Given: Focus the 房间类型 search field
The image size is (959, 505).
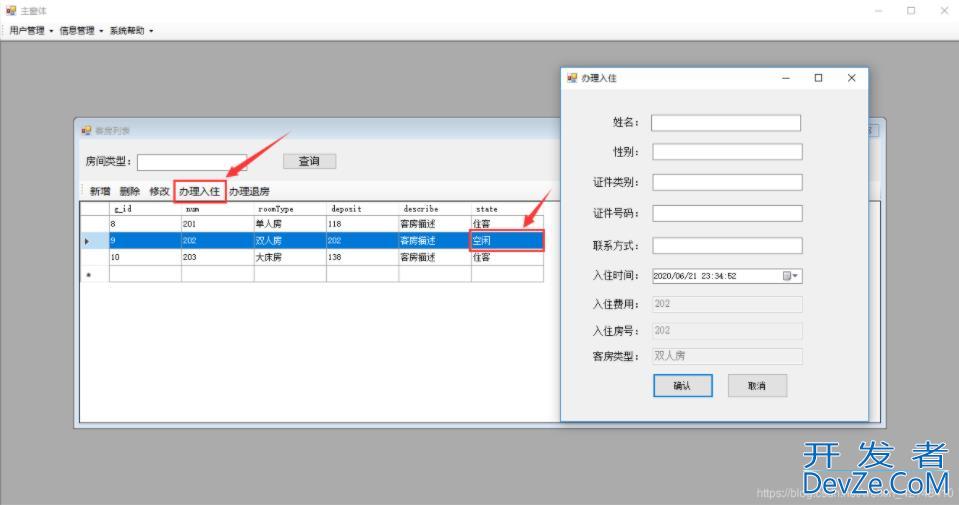Looking at the screenshot, I should coord(191,162).
